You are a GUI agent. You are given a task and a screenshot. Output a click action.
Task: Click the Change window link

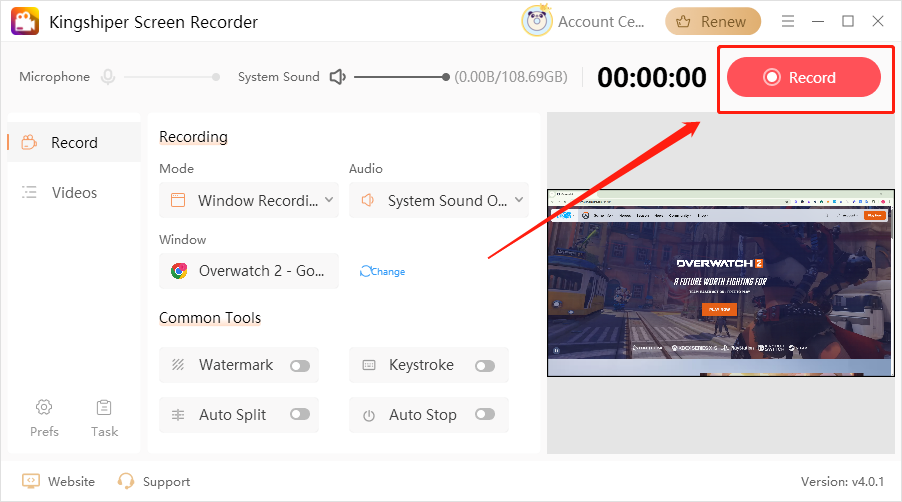(383, 272)
